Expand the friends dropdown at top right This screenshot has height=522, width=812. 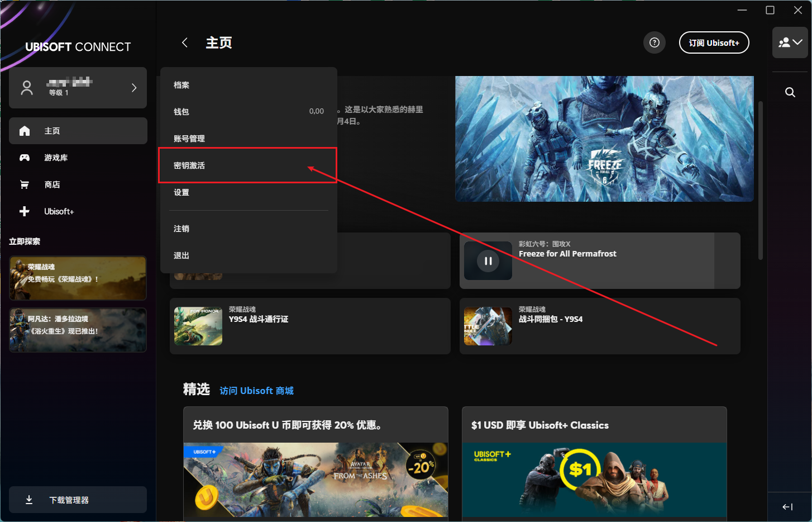[x=790, y=42]
